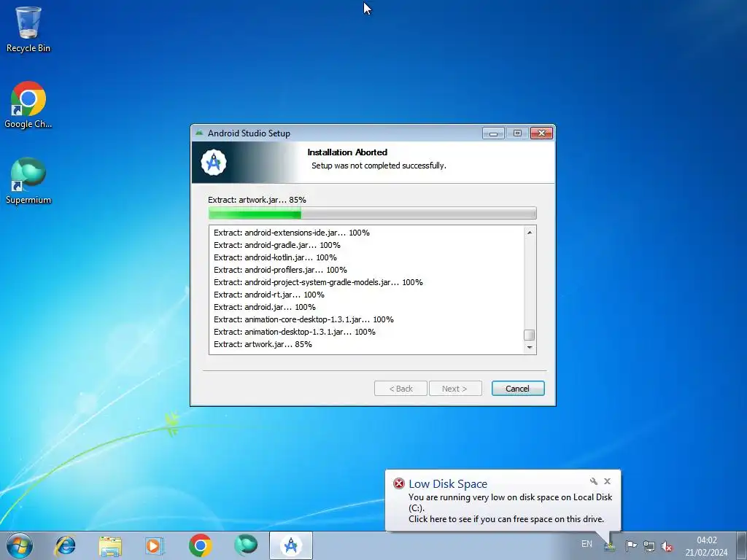
Task: Launch Supermium from the taskbar
Action: point(246,545)
